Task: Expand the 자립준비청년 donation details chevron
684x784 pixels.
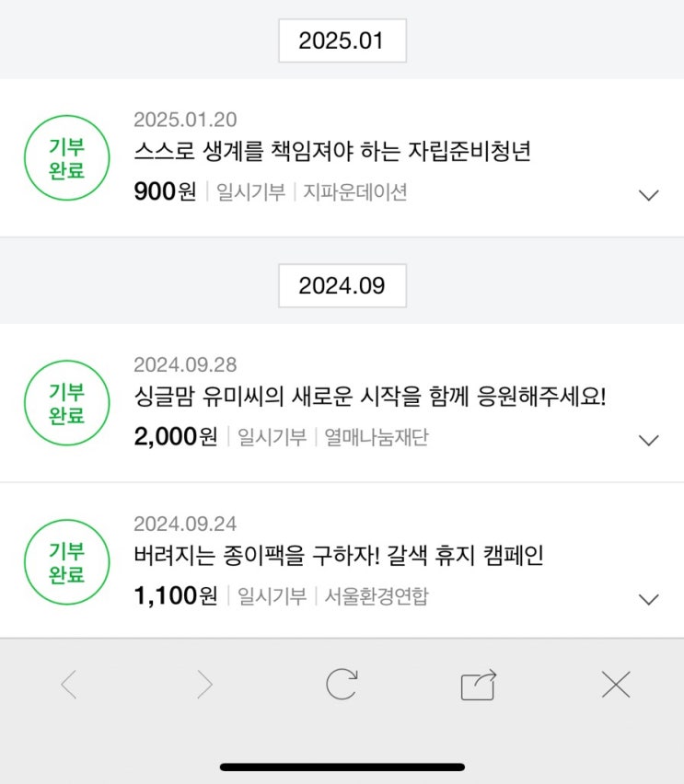Action: click(648, 195)
